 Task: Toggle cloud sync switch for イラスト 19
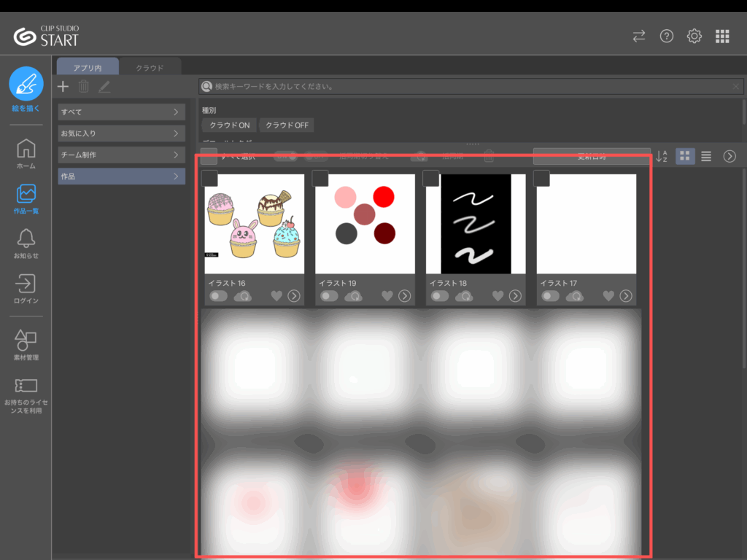(329, 295)
